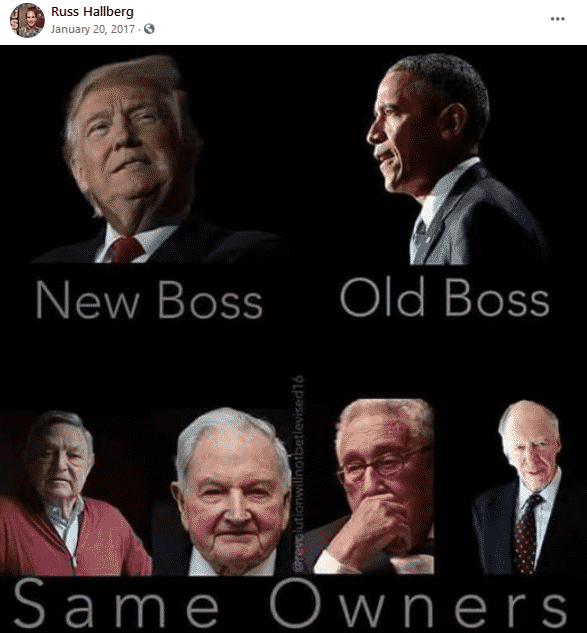The height and width of the screenshot is (633, 587).
Task: Open the three-dot post options menu
Action: pyautogui.click(x=558, y=19)
